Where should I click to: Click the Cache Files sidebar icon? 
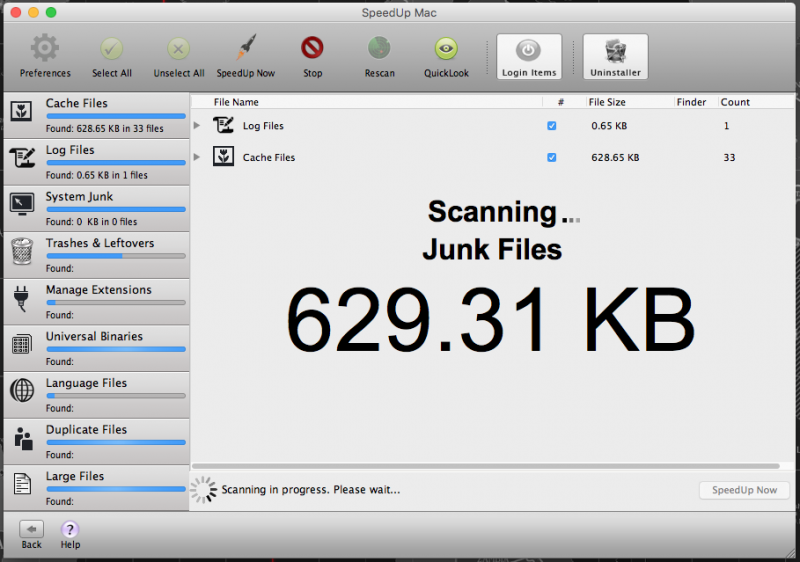21,111
